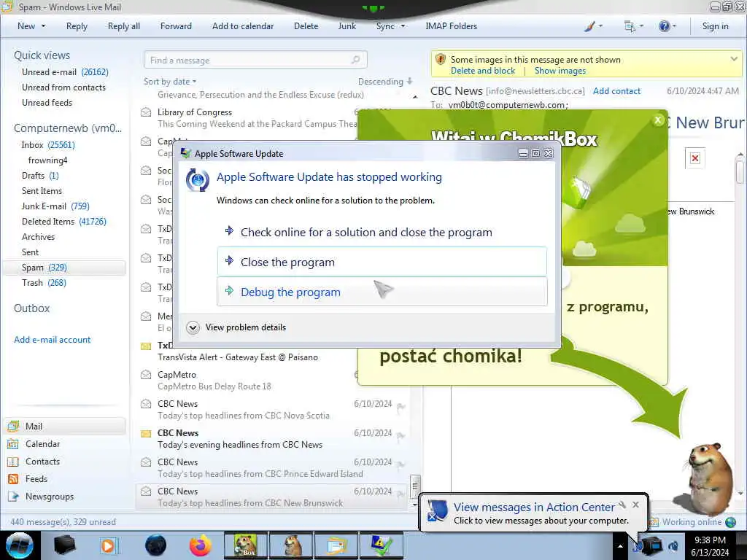Click Reply in the toolbar

point(77,26)
